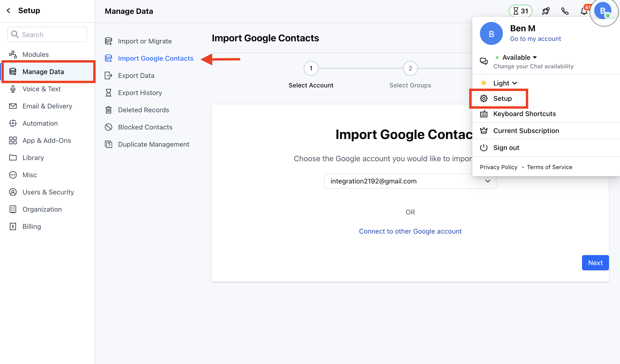This screenshot has height=364, width=620.
Task: Select Sign out from profile menu
Action: click(506, 148)
